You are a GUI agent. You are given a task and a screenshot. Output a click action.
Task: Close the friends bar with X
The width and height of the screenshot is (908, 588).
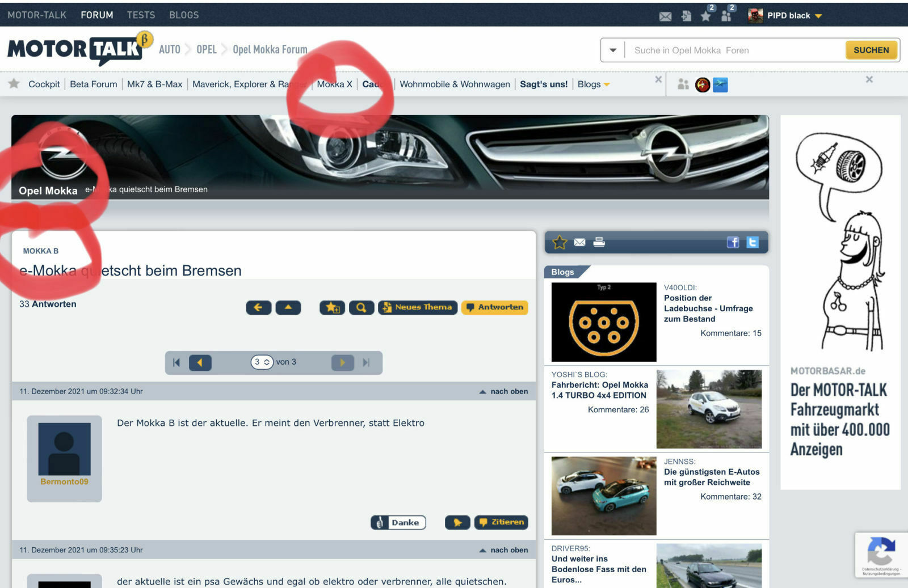869,79
